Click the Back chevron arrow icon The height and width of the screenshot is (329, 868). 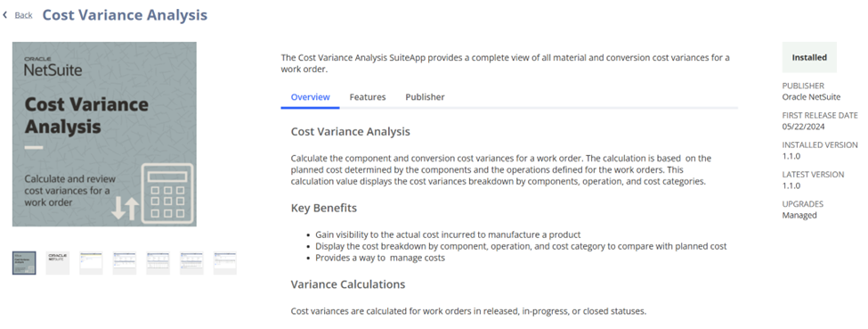tap(5, 15)
